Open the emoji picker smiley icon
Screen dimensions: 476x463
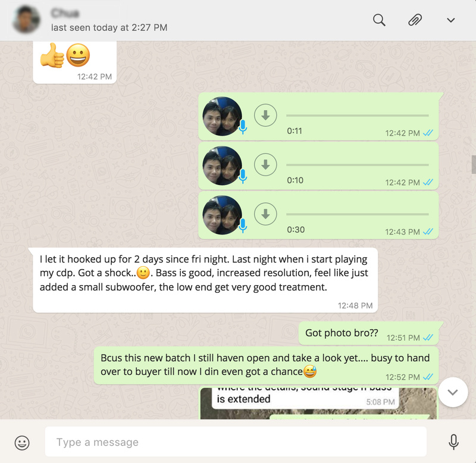pos(22,443)
